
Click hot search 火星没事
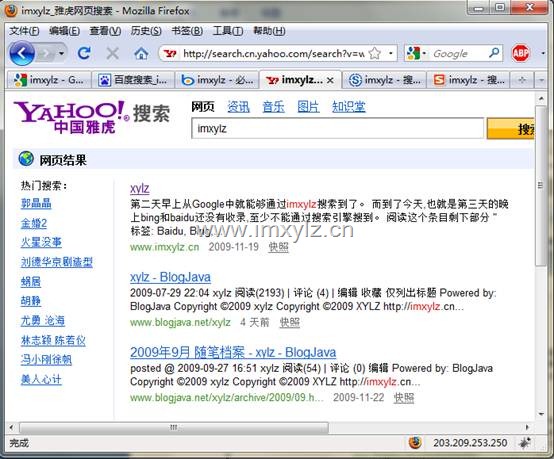[x=41, y=242]
